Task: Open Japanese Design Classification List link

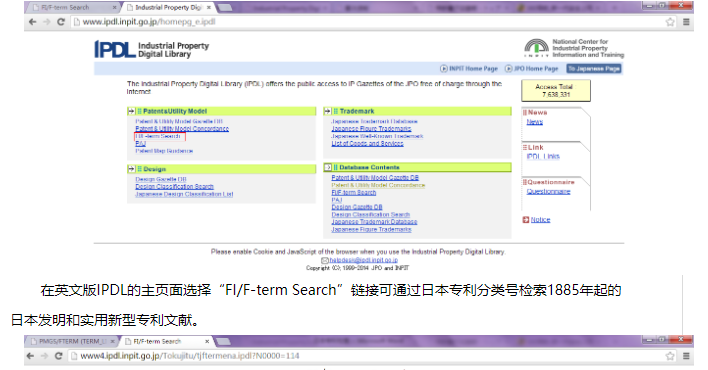Action: click(x=184, y=194)
